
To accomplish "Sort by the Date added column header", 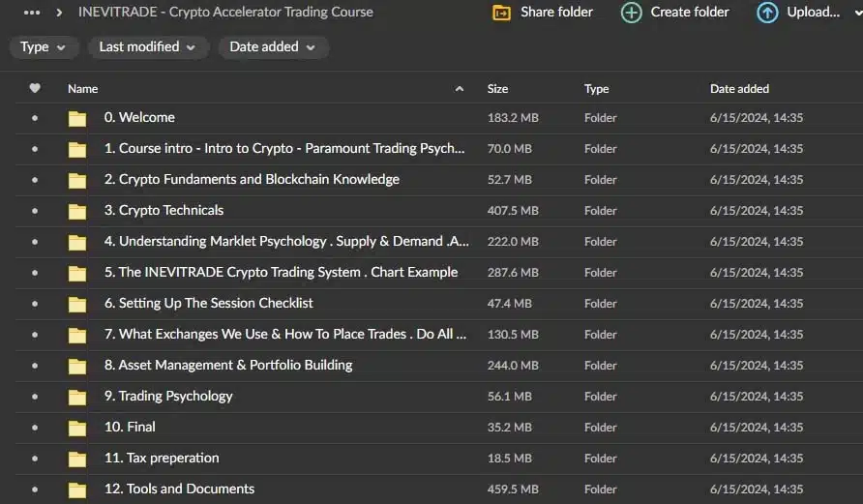I will (x=739, y=89).
